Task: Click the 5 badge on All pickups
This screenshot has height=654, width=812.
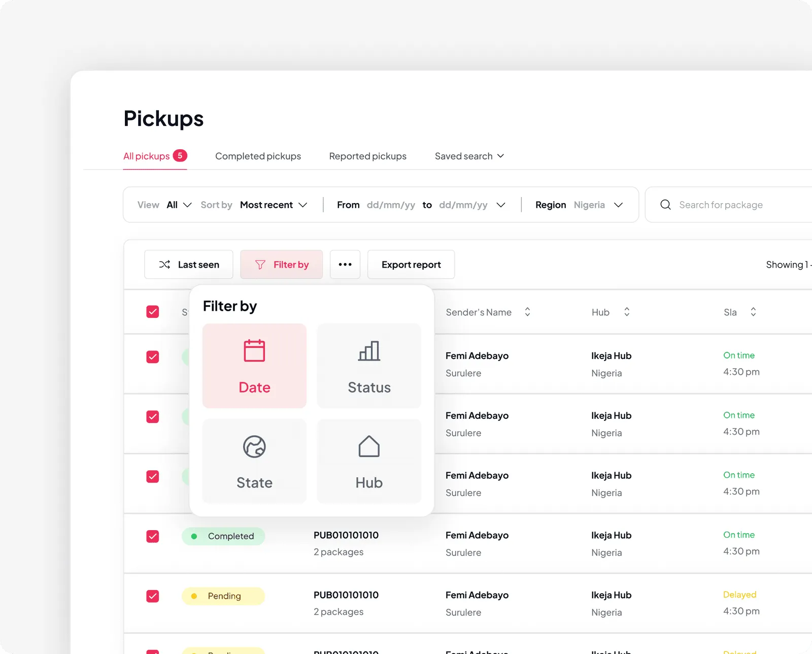Action: click(x=180, y=155)
